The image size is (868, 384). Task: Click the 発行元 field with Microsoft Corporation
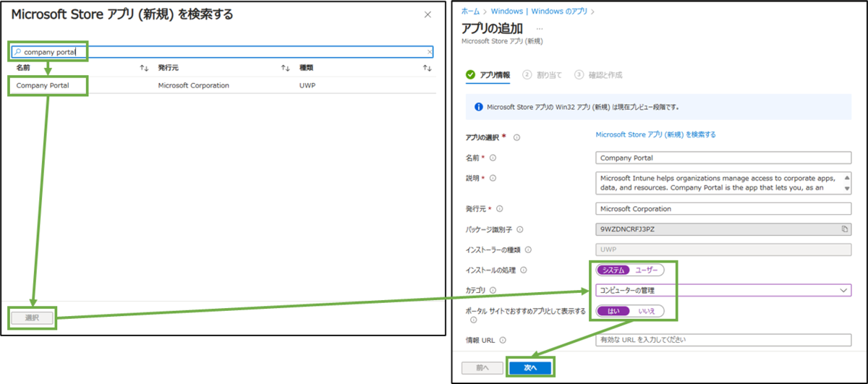[x=723, y=208]
